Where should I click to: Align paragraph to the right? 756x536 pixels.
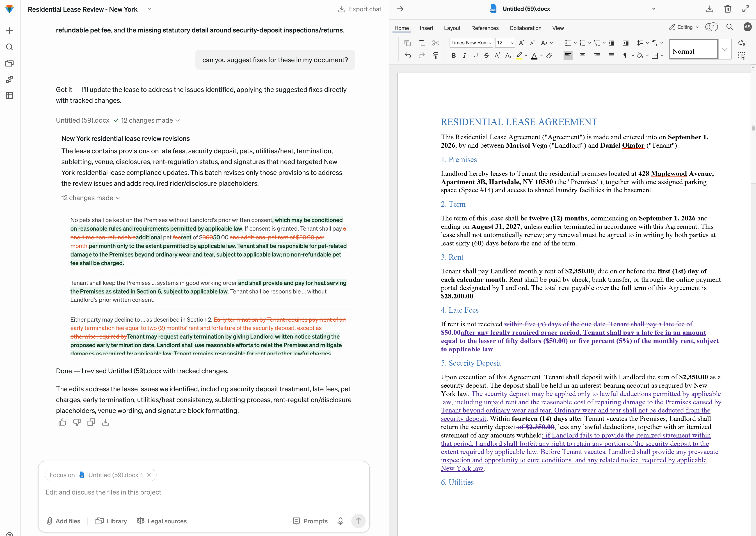point(597,55)
